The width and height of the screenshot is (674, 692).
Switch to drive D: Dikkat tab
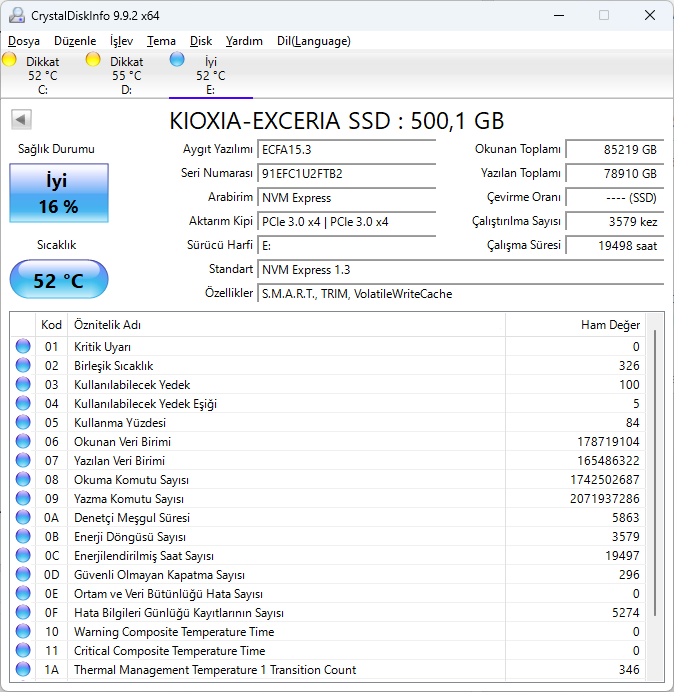126,75
